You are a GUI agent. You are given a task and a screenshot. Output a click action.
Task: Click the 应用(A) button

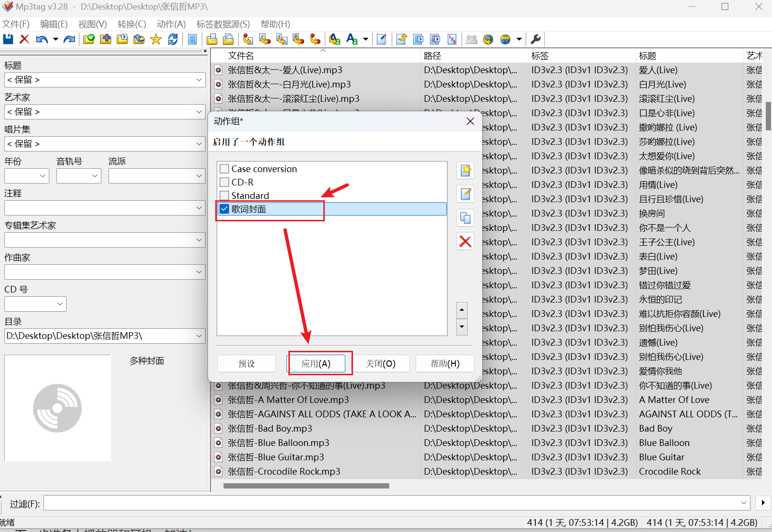point(316,364)
